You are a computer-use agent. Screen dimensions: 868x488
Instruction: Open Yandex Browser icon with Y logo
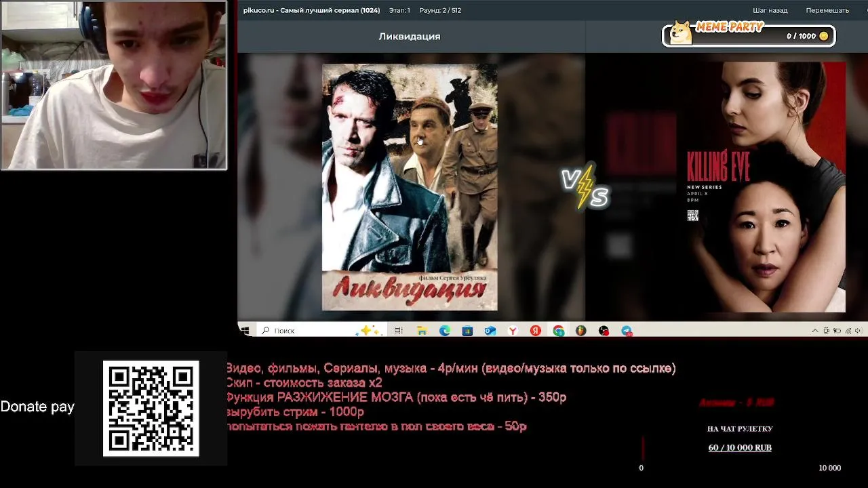point(513,331)
